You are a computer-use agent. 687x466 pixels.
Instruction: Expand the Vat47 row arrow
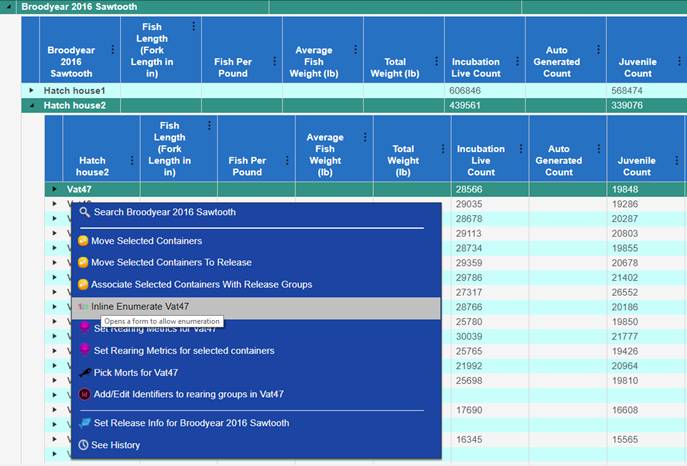[x=54, y=188]
